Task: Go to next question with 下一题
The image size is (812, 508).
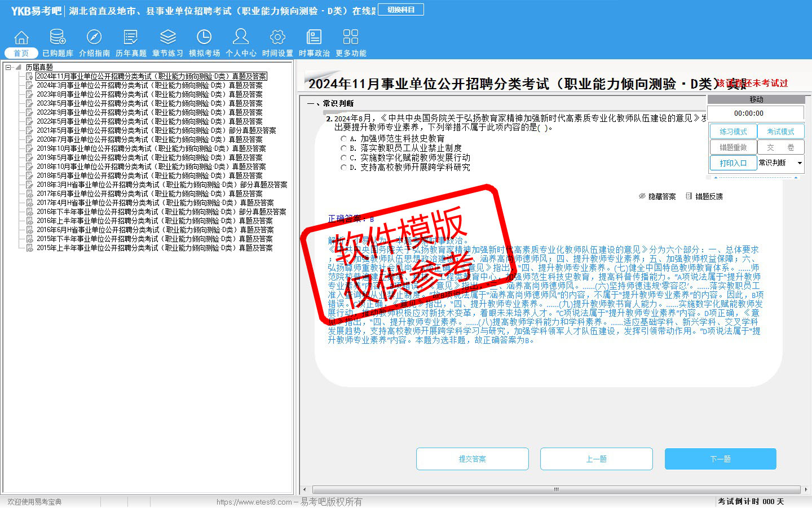Action: tap(721, 459)
